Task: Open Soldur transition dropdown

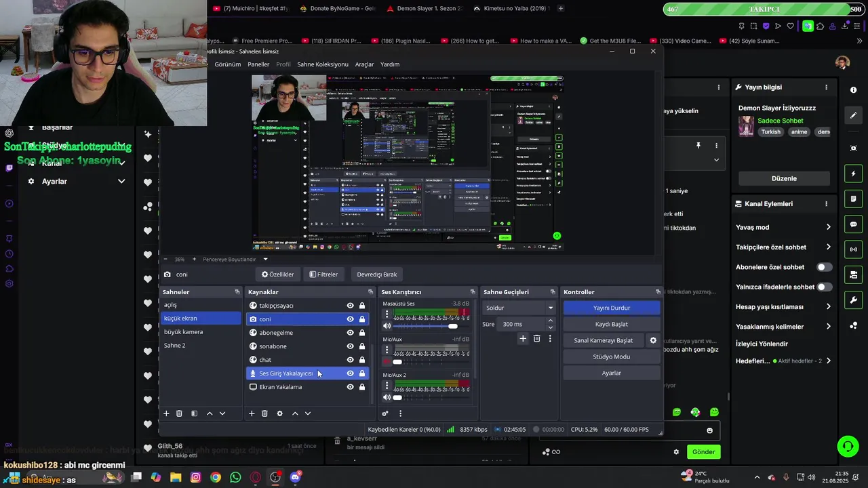Action: tap(519, 308)
